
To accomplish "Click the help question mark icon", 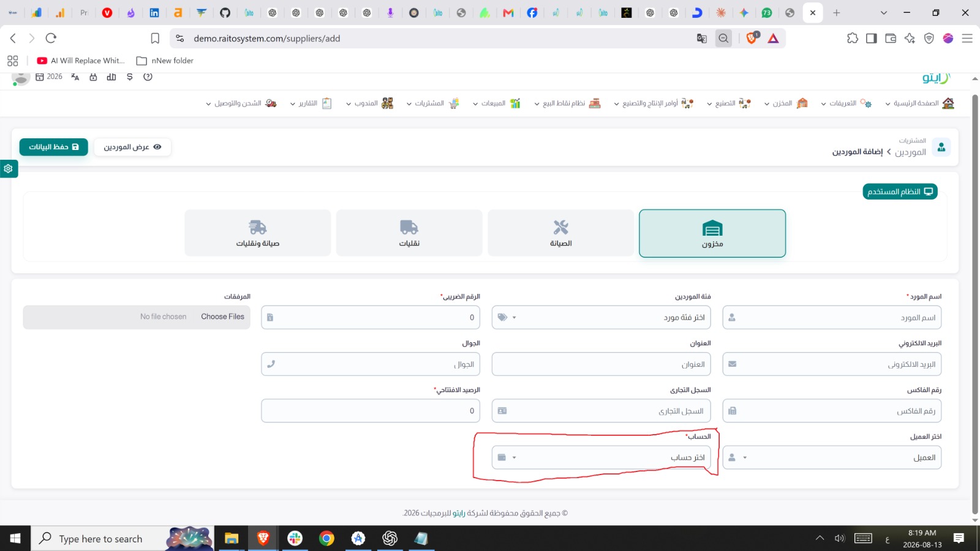I will 148,77.
